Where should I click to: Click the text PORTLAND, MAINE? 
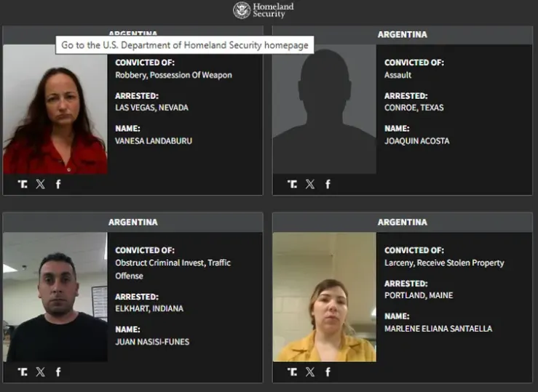point(419,295)
